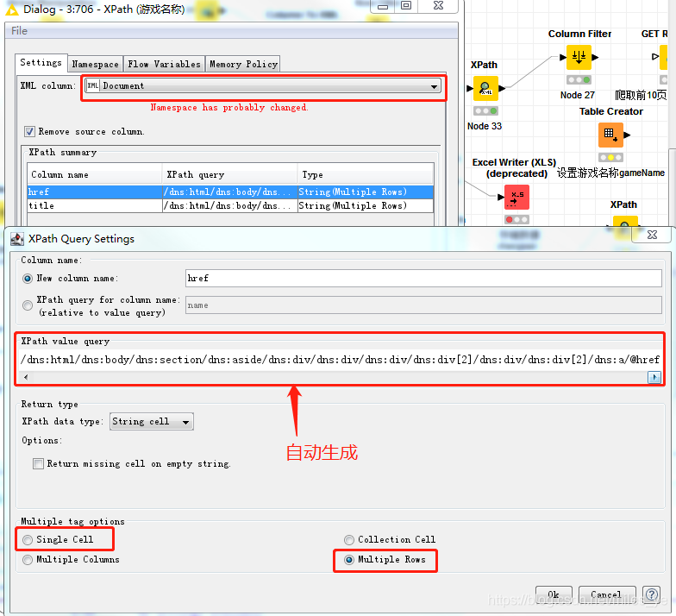The image size is (676, 616).
Task: Choose the Multiple Rows option
Action: pos(349,559)
